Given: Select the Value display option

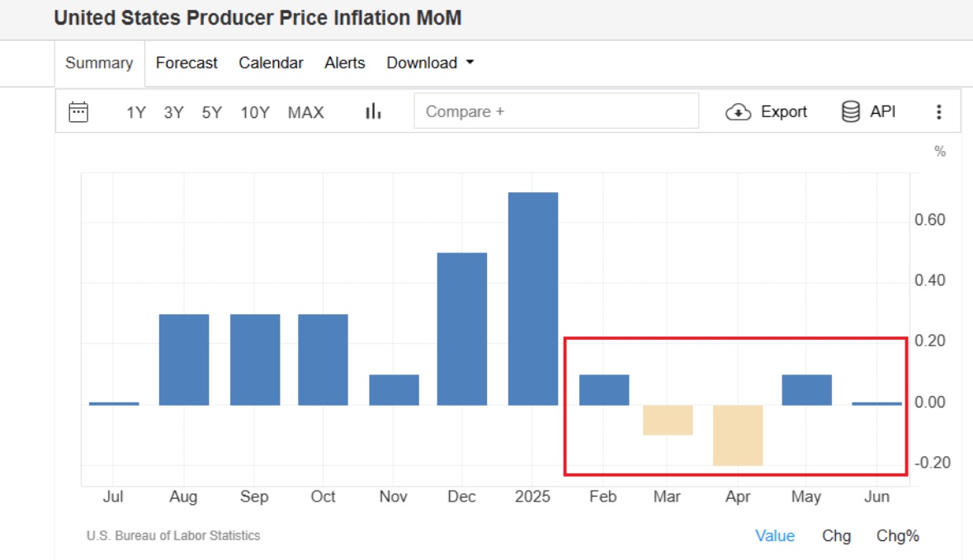Looking at the screenshot, I should [774, 536].
